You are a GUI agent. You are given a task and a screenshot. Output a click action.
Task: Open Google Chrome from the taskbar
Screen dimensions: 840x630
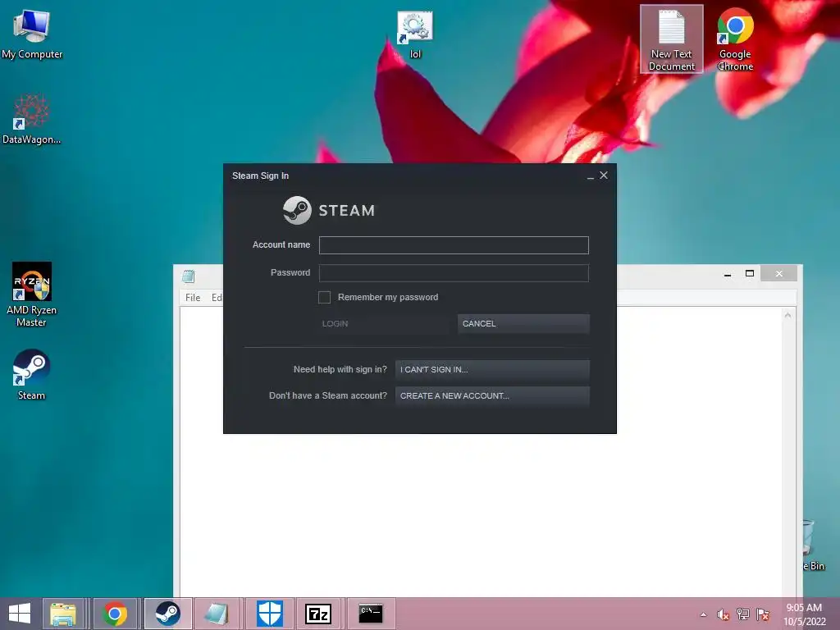point(115,614)
